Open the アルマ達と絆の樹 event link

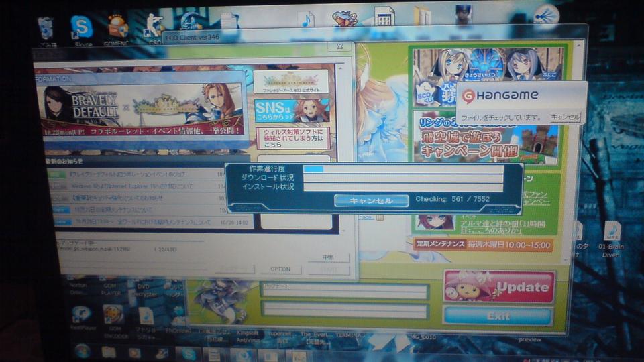point(502,227)
